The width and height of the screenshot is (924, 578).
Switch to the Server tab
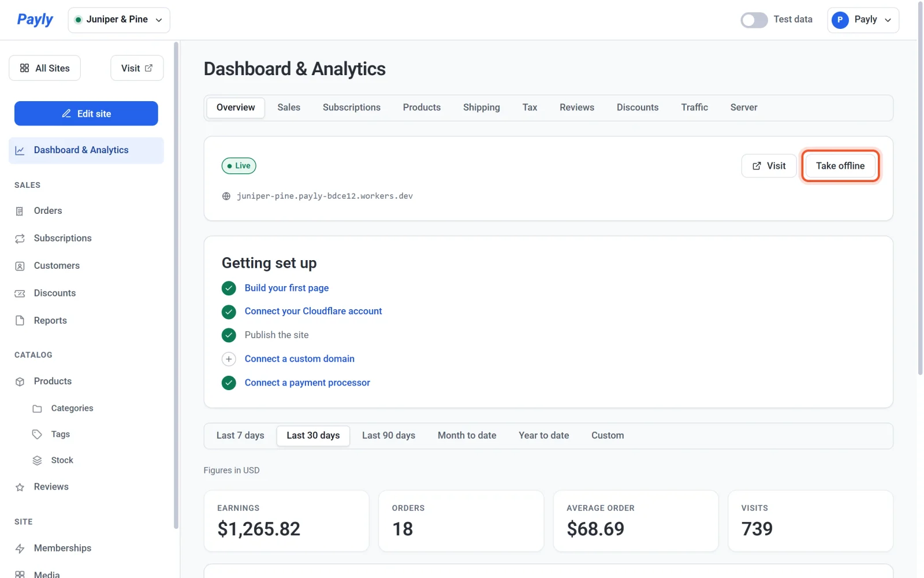(743, 108)
